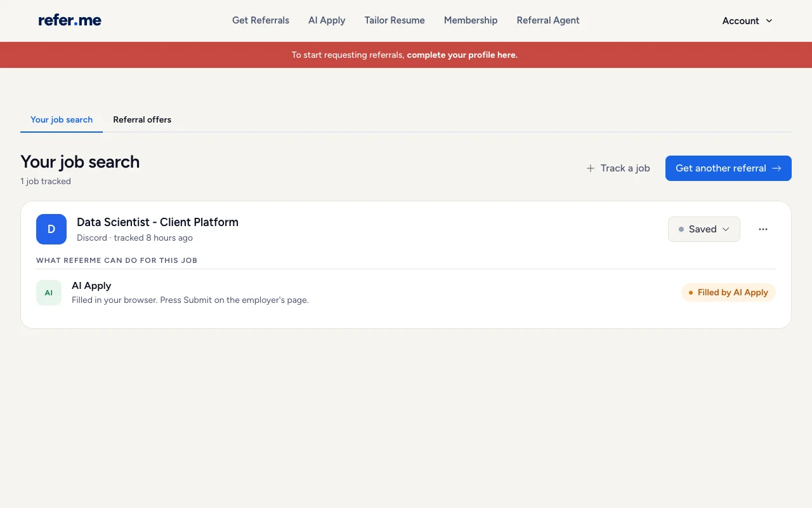Switch to the Referral offers tab
This screenshot has width=812, height=508.
tap(142, 119)
